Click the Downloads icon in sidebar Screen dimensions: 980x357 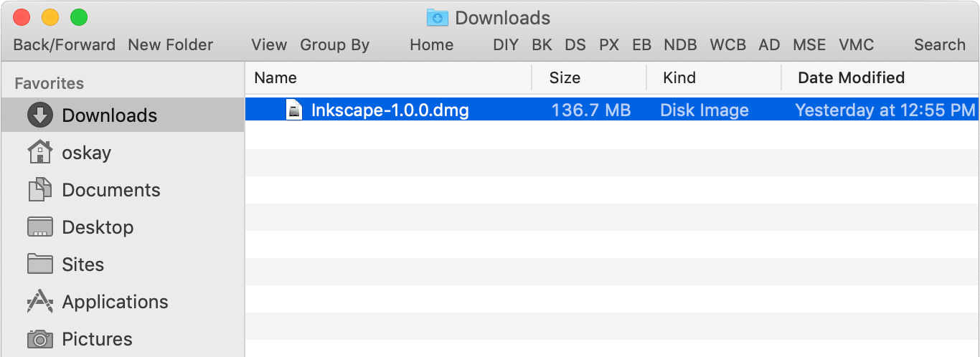click(x=40, y=115)
